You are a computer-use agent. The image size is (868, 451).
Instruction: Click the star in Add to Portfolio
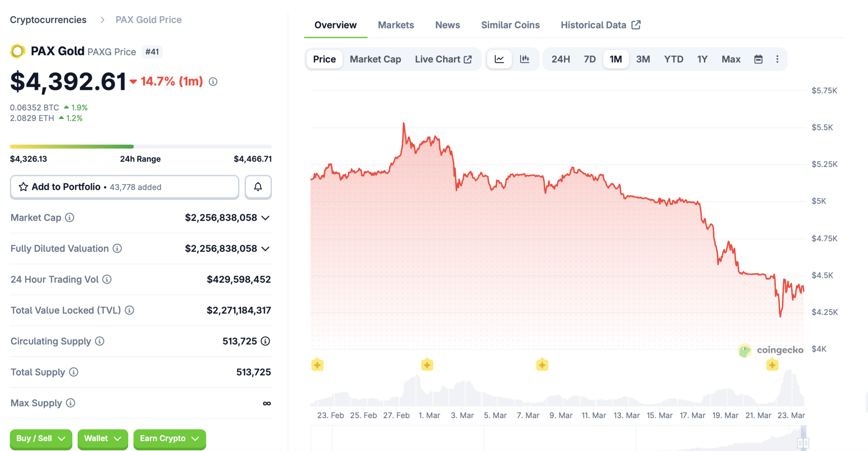coord(23,187)
